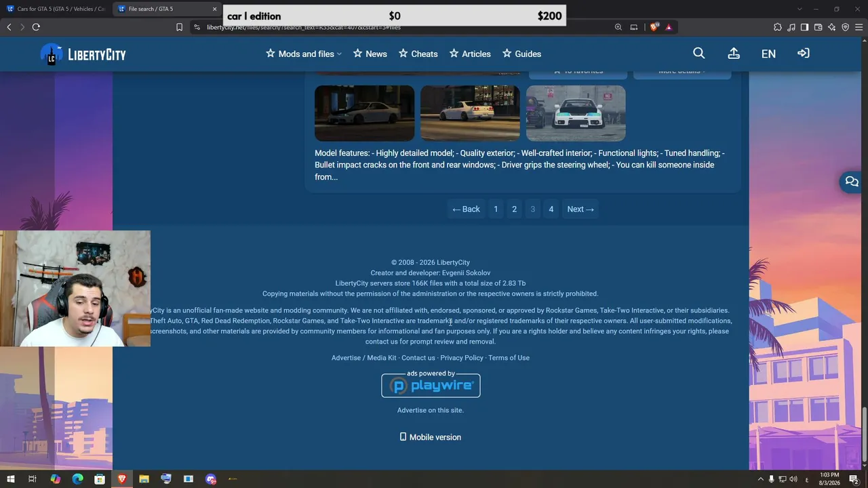This screenshot has width=868, height=488.
Task: Open Microsoft Edge from taskbar
Action: coord(77,479)
